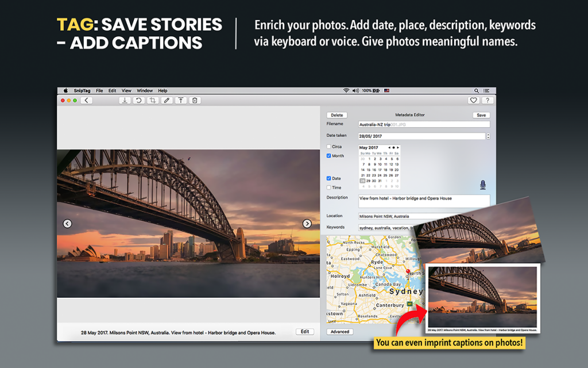Click the back arrow toolbar button
This screenshot has height=368, width=588.
click(86, 100)
